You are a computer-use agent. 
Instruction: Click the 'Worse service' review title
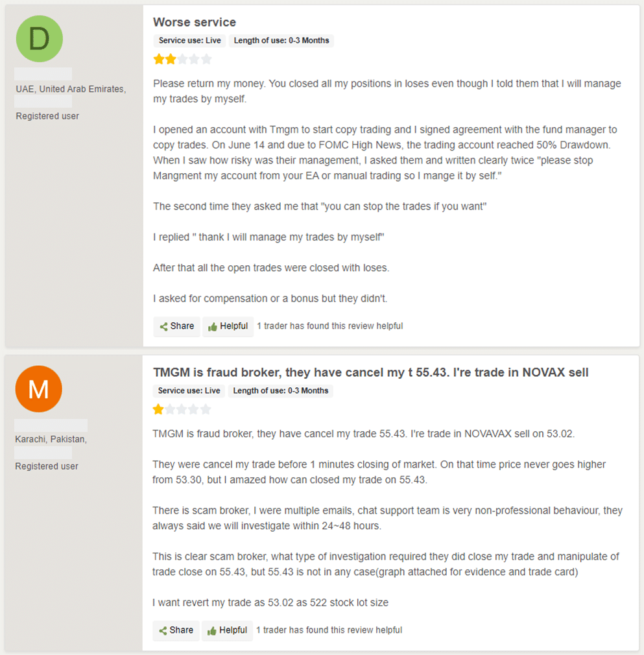(195, 23)
